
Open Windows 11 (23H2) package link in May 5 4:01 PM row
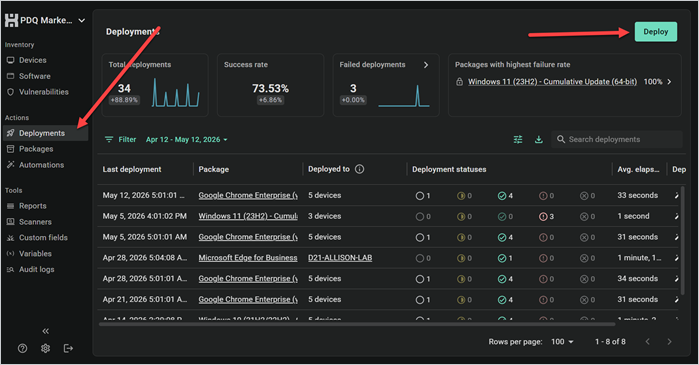(248, 216)
